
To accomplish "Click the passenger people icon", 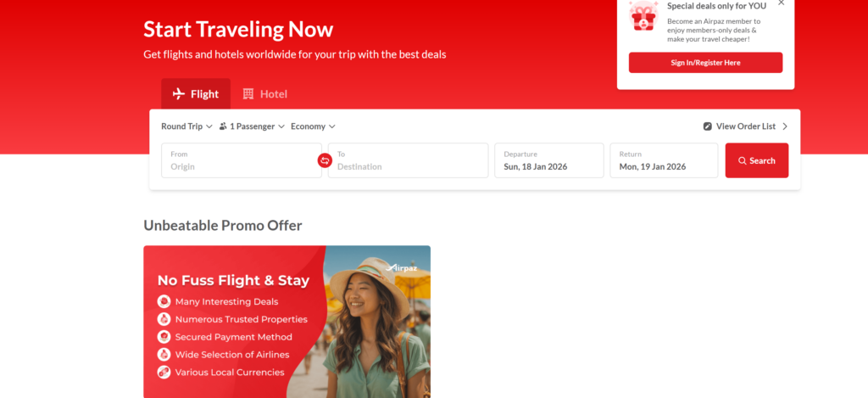I will tap(223, 126).
